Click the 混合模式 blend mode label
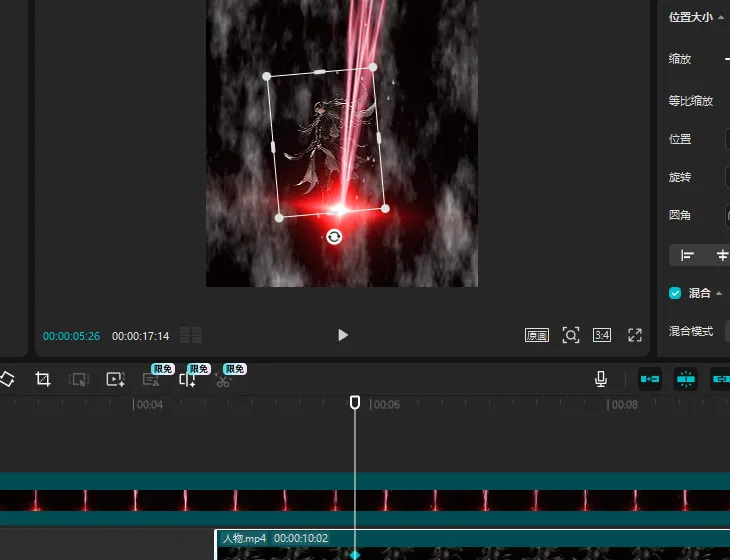 [691, 331]
